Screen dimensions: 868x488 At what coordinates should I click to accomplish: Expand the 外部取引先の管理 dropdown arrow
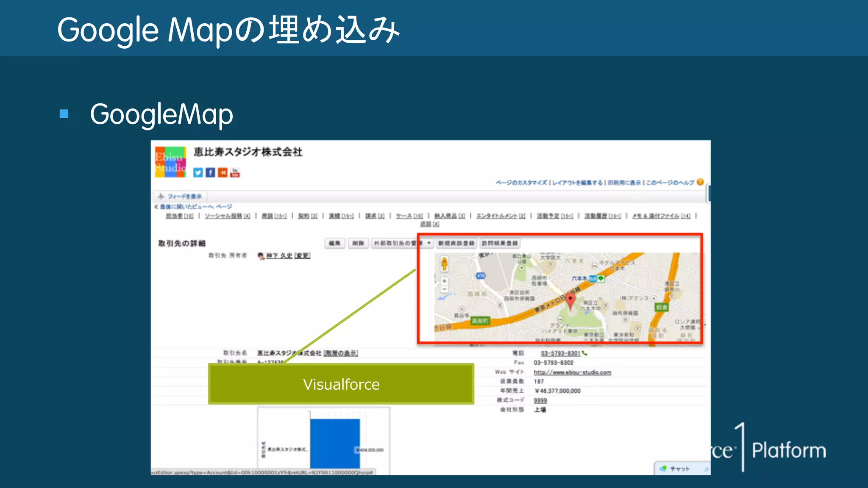coord(429,243)
